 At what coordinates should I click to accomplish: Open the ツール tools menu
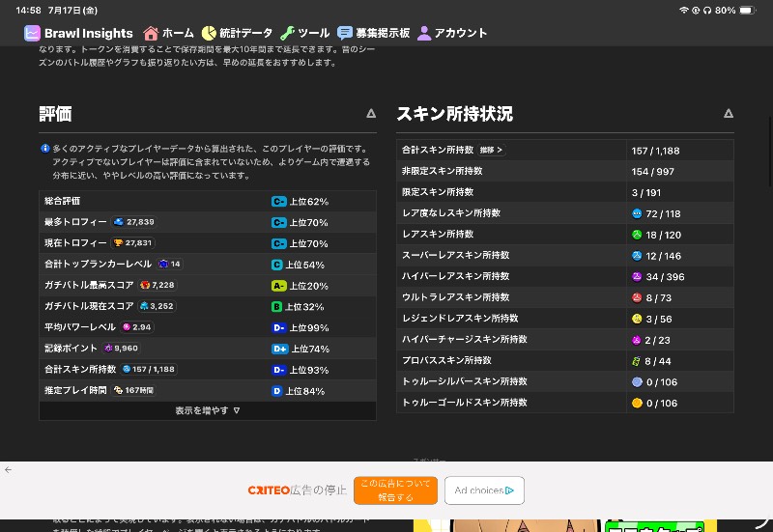[304, 33]
